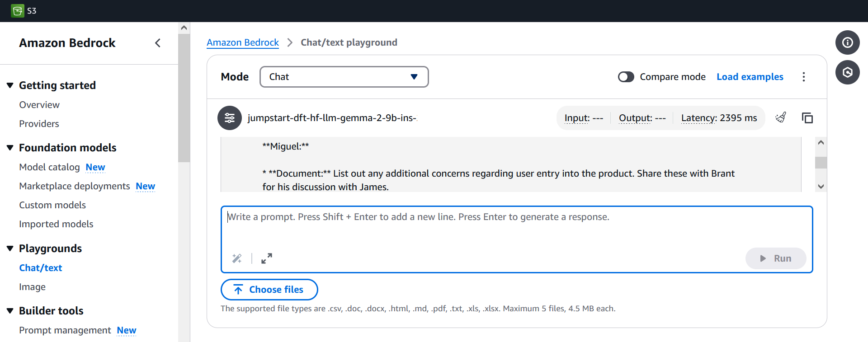Click the supported file types help text

(x=418, y=309)
